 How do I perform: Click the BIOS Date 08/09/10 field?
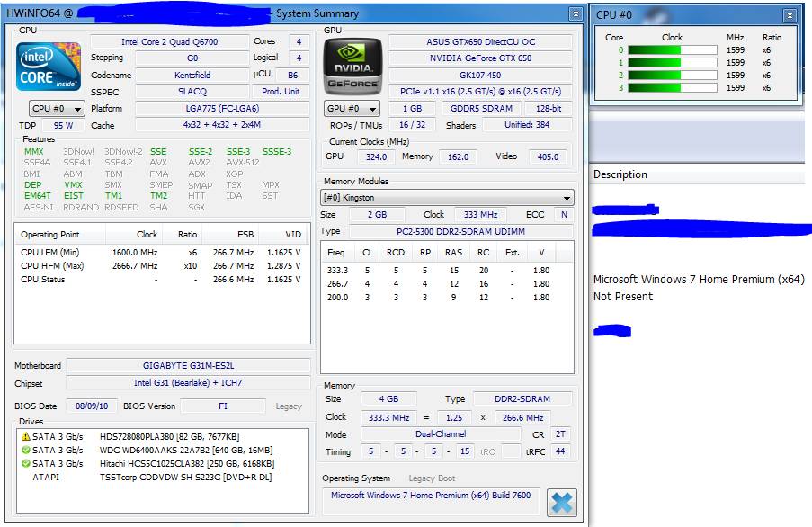coord(92,406)
